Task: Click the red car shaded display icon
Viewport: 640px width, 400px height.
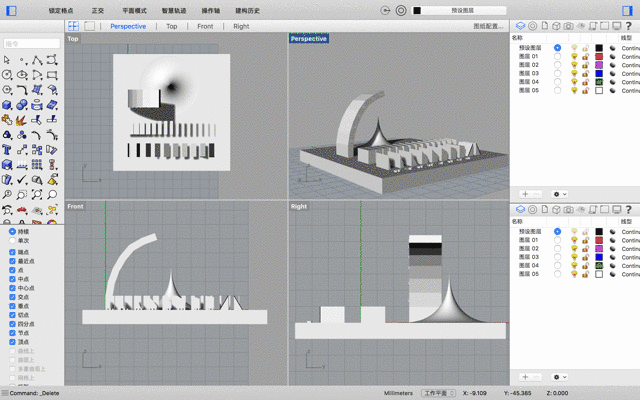Action: (x=22, y=210)
